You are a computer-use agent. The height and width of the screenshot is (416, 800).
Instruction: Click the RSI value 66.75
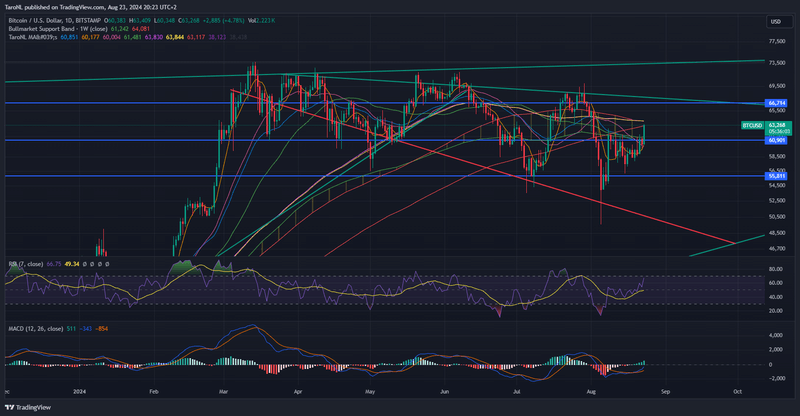(54, 264)
